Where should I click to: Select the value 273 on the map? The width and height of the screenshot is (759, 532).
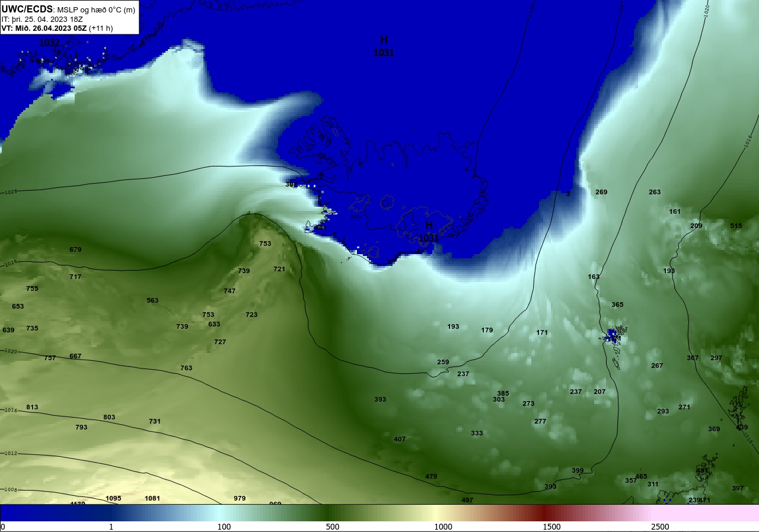click(528, 403)
